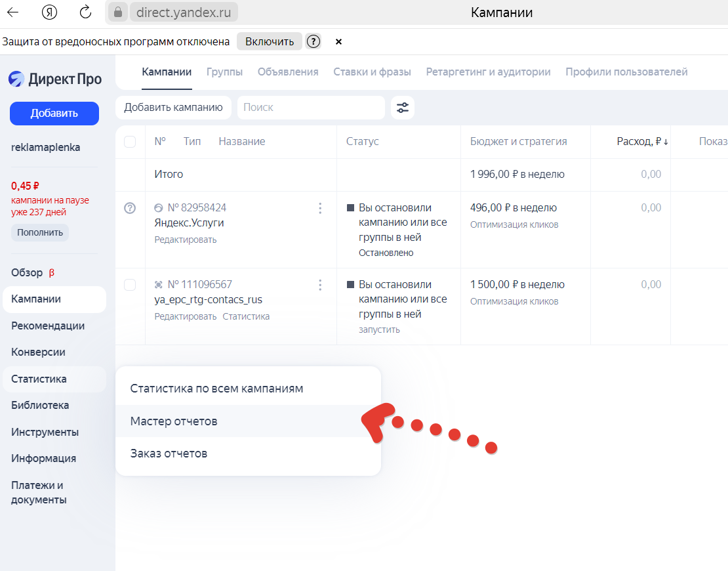Select Кампании in the sidebar
Image resolution: width=728 pixels, height=571 pixels.
coord(54,299)
